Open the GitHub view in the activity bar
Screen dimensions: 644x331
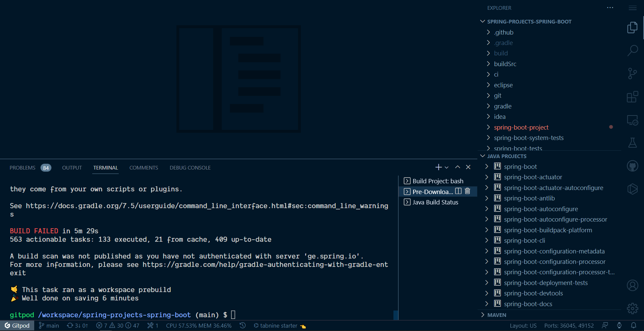[x=633, y=165]
